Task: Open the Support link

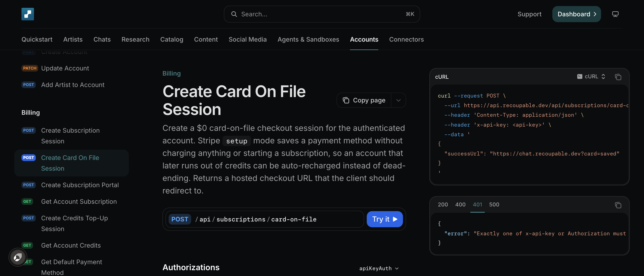Action: click(x=530, y=14)
